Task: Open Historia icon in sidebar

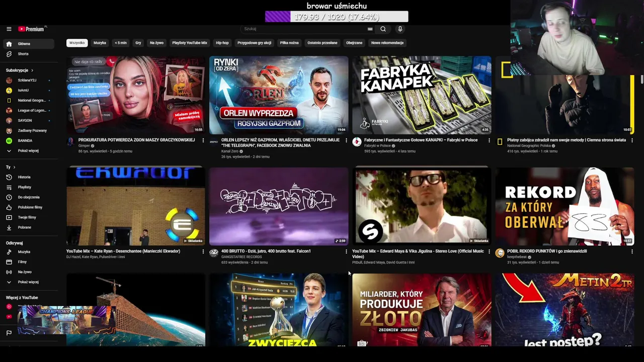Action: 9,177
